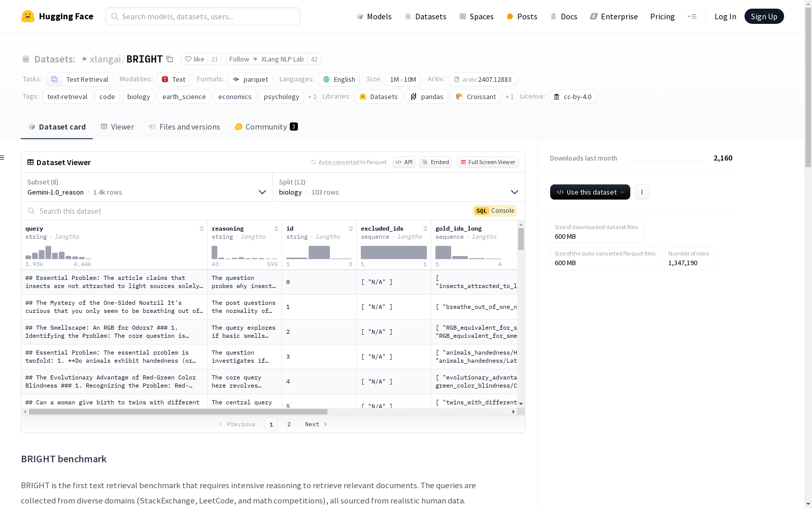Viewport: 812px width, 508px height.
Task: Click the economics tag
Action: 235,97
